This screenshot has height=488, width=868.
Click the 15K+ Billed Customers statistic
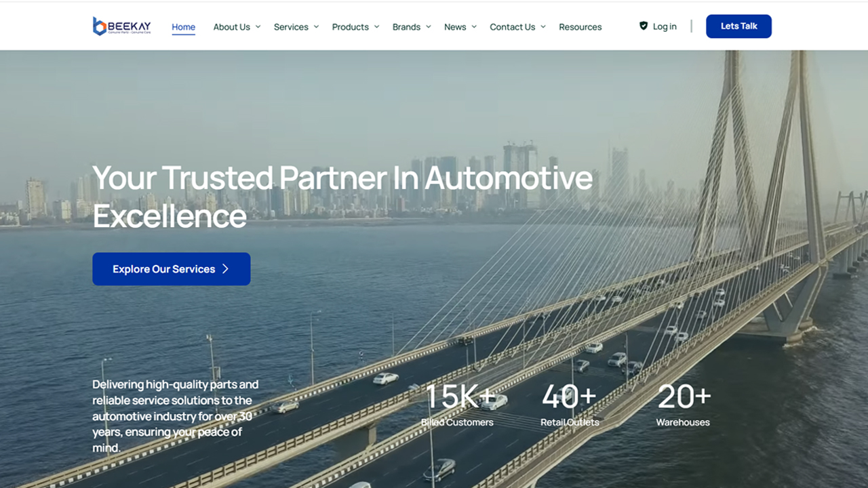[458, 405]
